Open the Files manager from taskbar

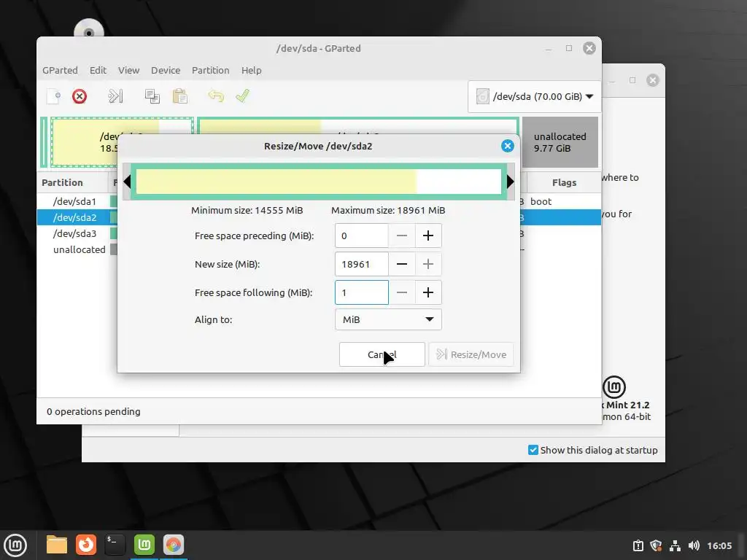[57, 545]
